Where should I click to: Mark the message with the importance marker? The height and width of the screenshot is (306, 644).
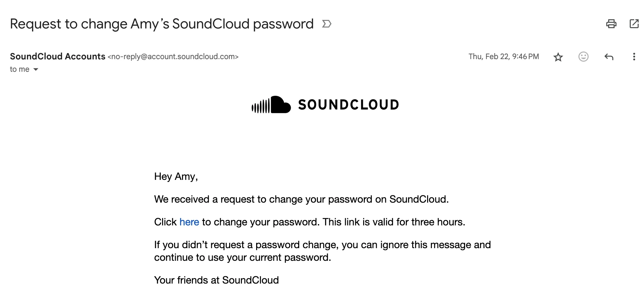[x=326, y=24]
